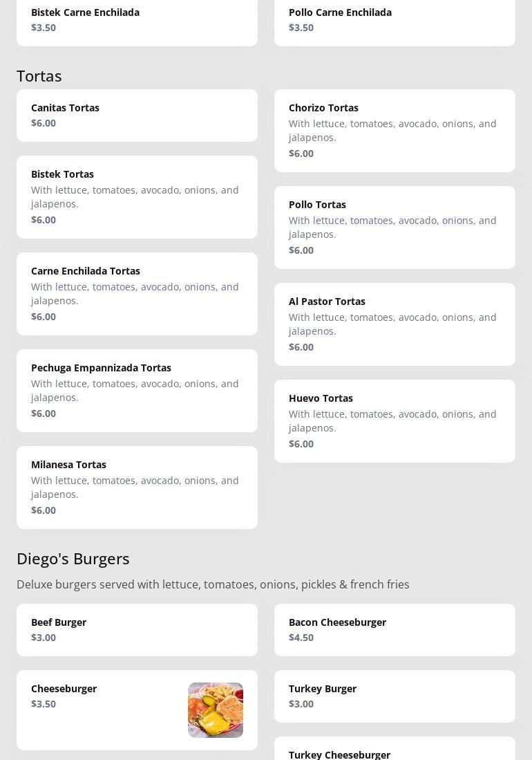Open the Carne Enchilada Tortas card
The image size is (532, 760).
tap(137, 294)
